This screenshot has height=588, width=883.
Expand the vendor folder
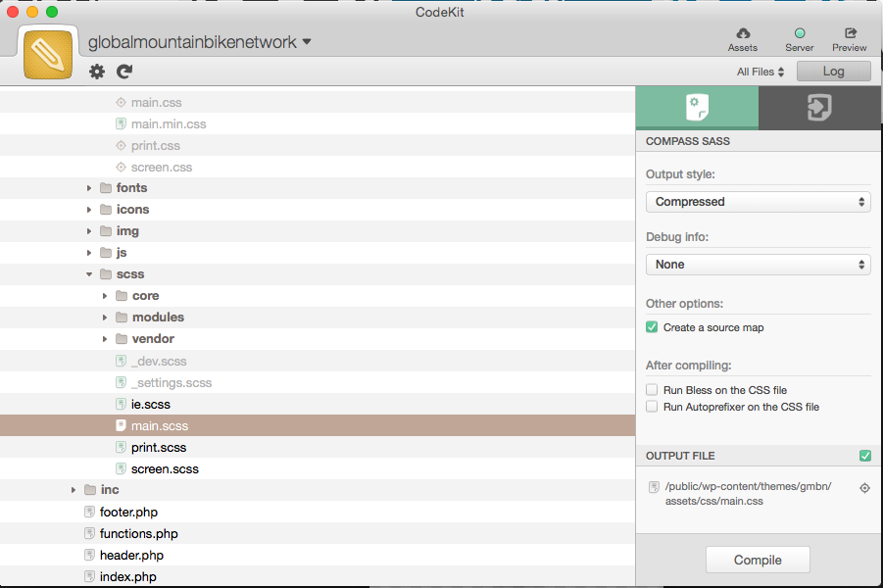coord(105,339)
